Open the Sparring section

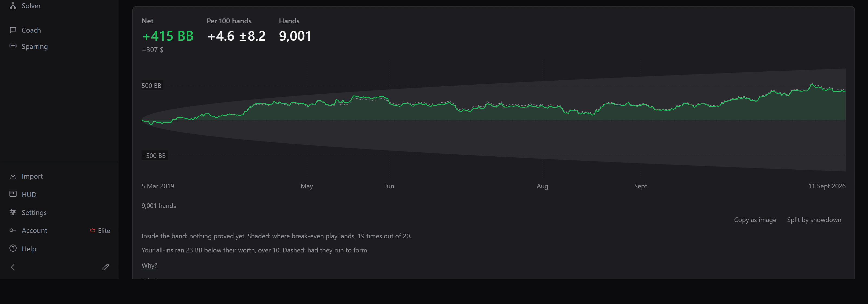tap(35, 46)
